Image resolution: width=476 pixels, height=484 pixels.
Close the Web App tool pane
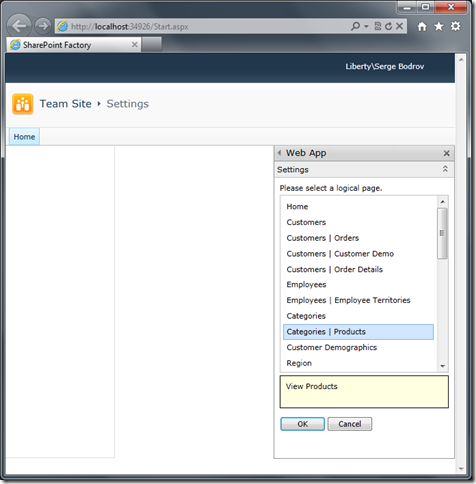click(446, 153)
